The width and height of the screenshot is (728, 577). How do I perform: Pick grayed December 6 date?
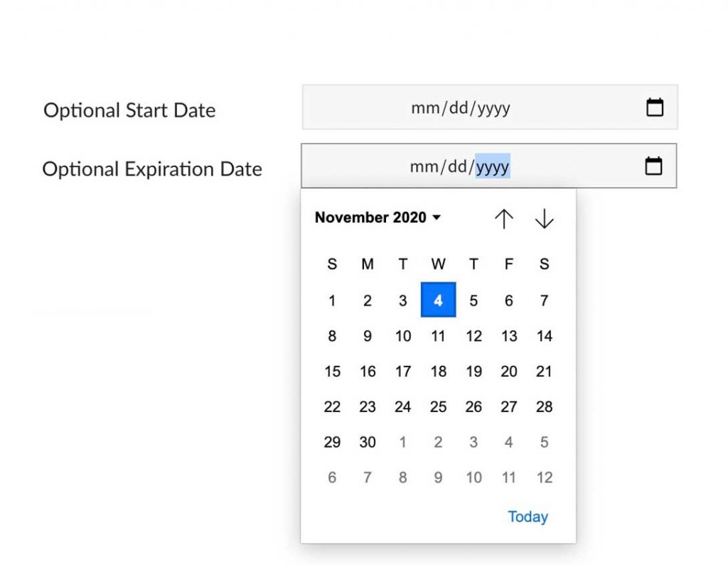click(x=332, y=478)
